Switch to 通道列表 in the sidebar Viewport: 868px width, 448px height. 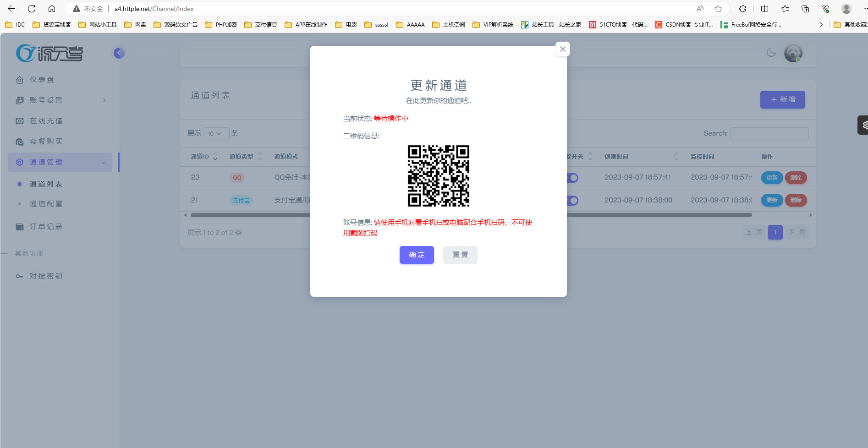pos(46,184)
